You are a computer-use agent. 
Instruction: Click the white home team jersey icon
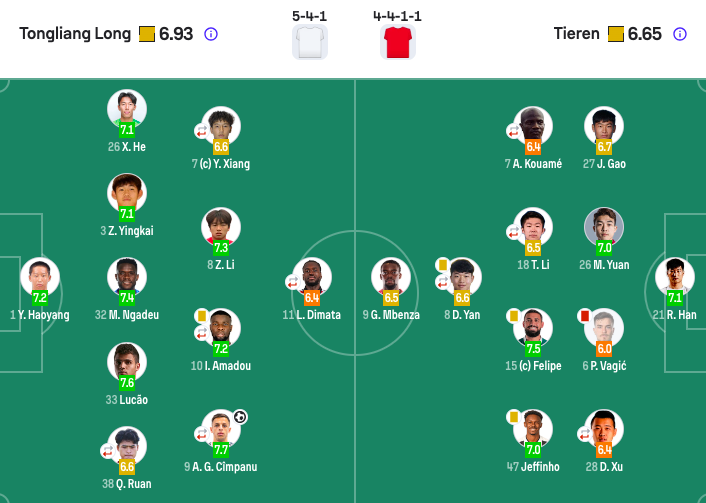coord(310,43)
